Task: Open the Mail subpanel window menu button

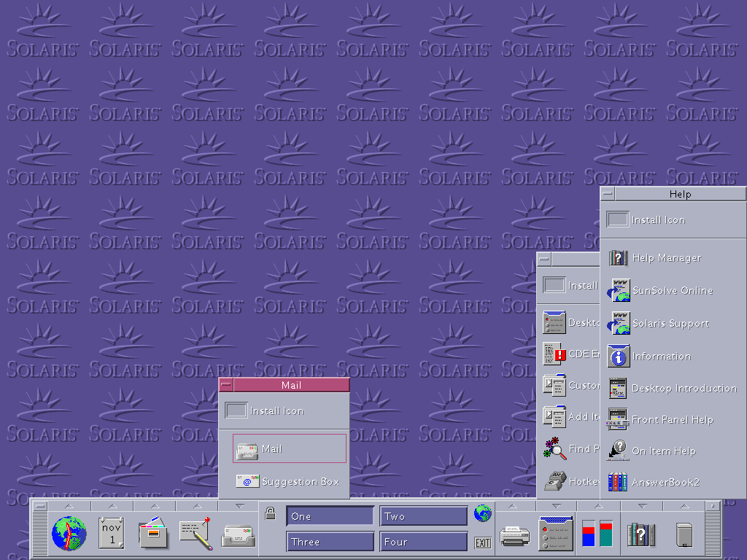Action: (x=226, y=385)
